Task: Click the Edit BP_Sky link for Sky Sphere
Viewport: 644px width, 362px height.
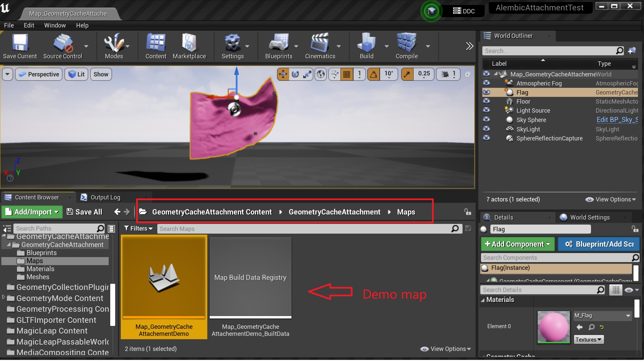Action: [618, 120]
